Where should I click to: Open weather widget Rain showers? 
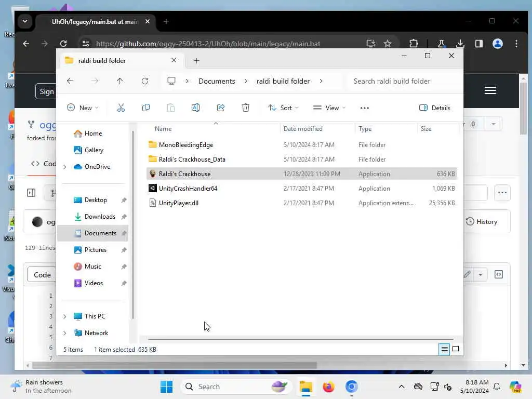pos(42,387)
